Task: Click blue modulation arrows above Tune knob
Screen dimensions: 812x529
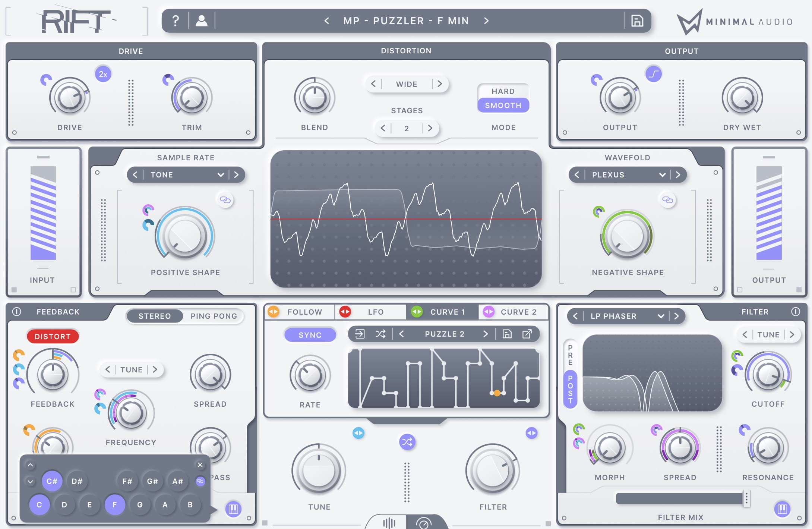Action: coord(358,433)
